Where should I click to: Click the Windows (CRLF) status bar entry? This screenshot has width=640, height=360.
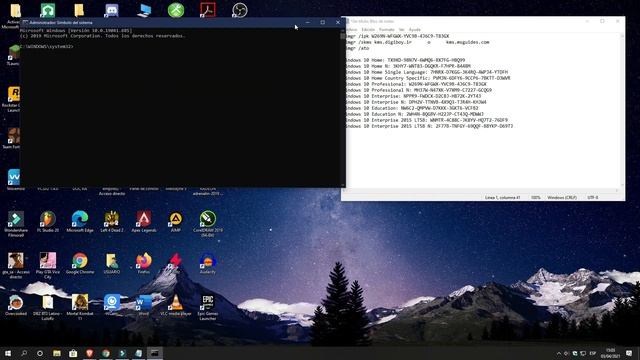click(562, 198)
